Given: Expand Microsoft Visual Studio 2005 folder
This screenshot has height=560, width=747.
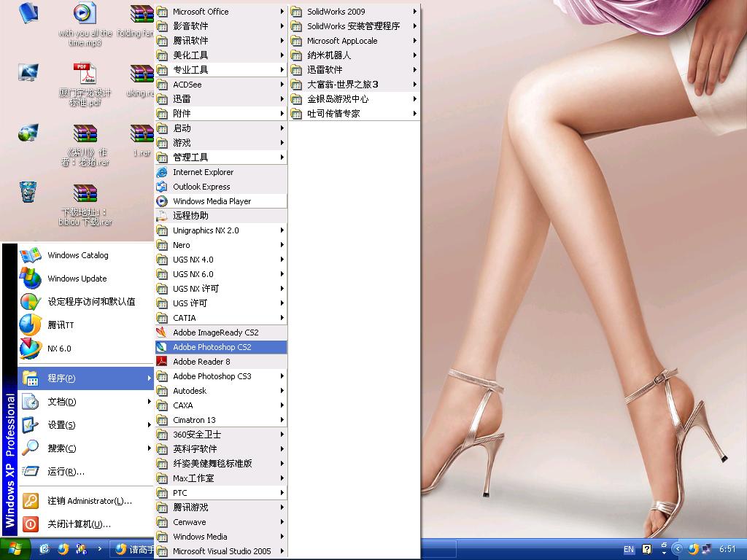Looking at the screenshot, I should click(x=221, y=551).
